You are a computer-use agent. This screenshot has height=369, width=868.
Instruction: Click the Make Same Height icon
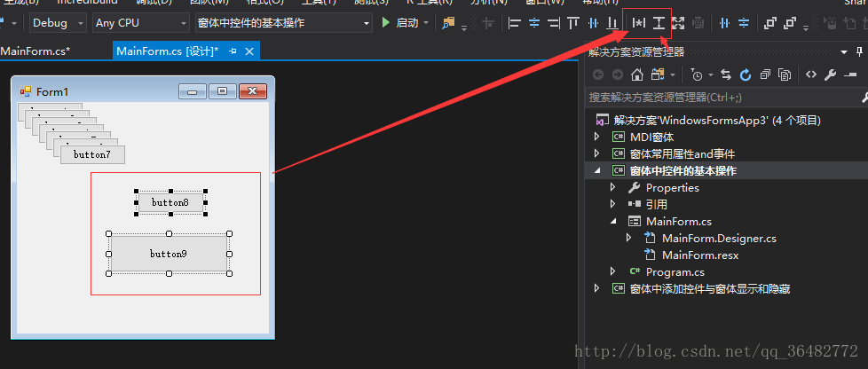[659, 23]
